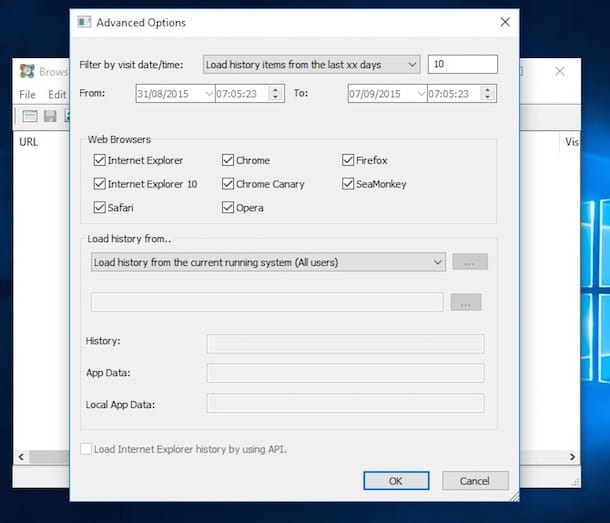
Task: Click the empty path field under Load history combo
Action: coord(267,302)
